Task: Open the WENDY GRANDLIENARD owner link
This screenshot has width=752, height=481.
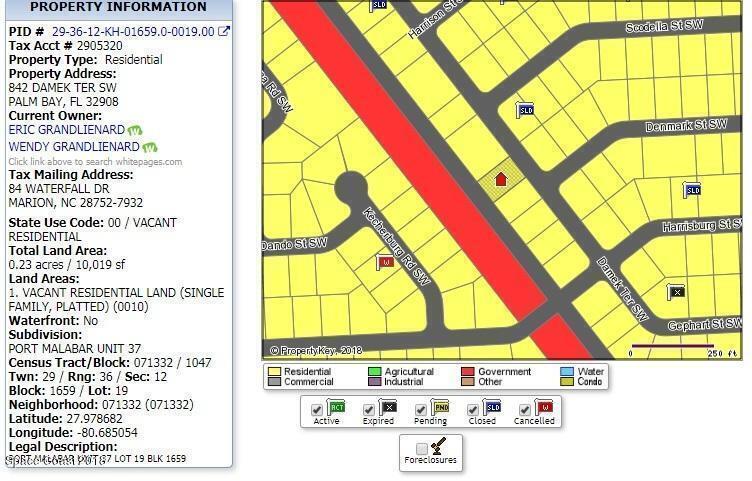Action: 74,147
